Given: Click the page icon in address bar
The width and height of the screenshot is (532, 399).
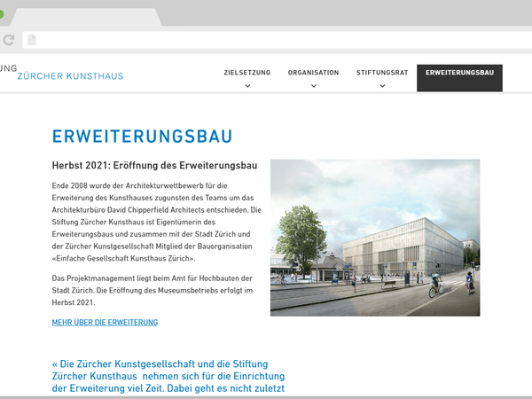Looking at the screenshot, I should pos(32,40).
